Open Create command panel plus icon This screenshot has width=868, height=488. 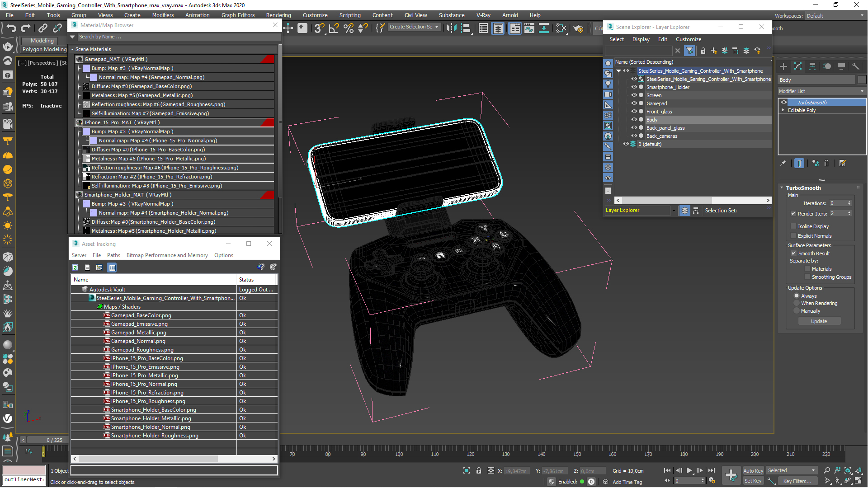click(x=783, y=66)
